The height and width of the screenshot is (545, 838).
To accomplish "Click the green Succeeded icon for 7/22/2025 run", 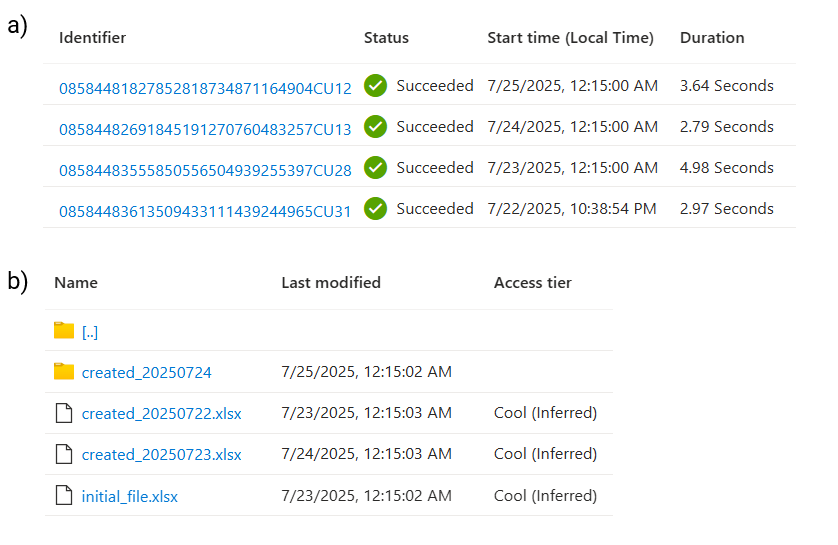I will [x=376, y=208].
